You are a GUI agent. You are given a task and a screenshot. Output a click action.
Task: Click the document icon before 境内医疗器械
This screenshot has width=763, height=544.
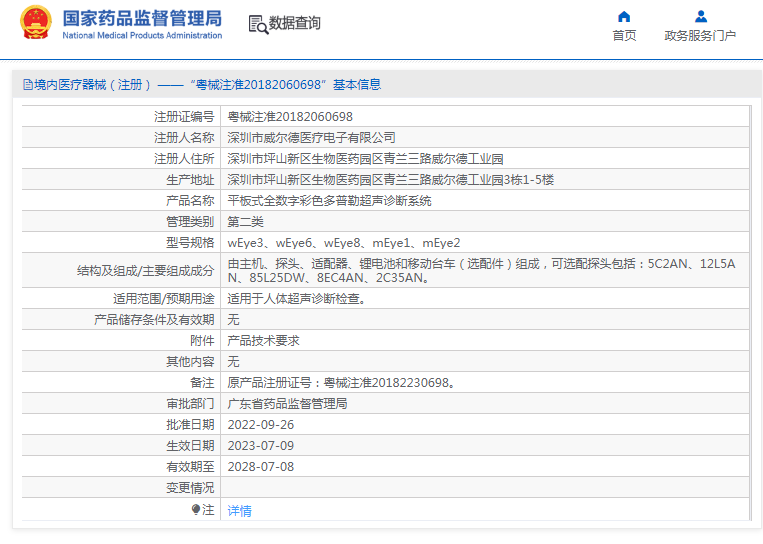(x=26, y=85)
